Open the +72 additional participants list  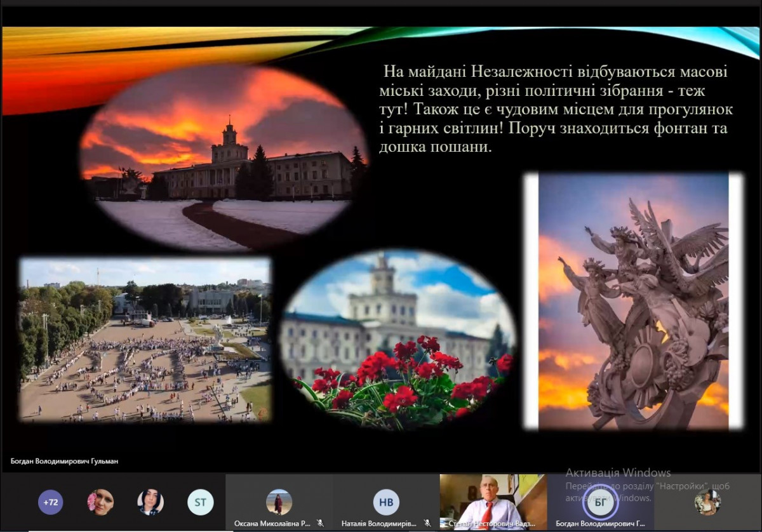coord(51,502)
